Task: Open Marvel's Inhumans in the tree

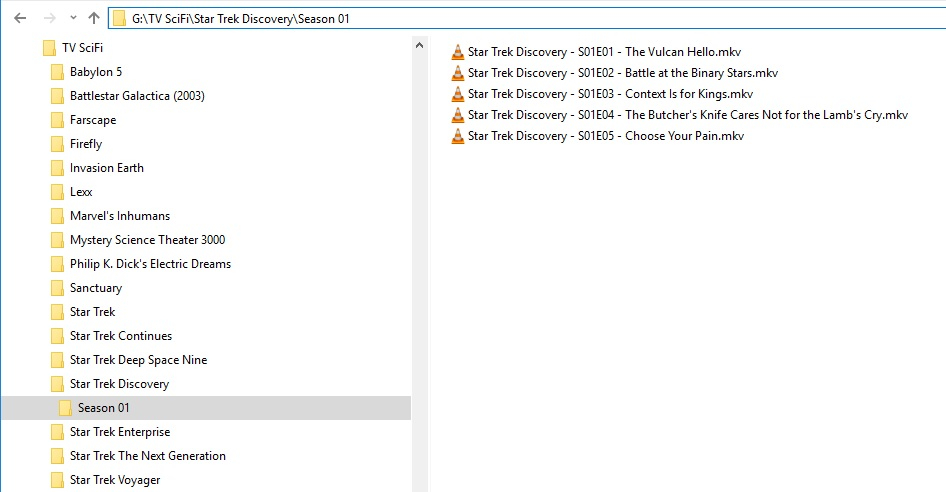Action: click(120, 216)
